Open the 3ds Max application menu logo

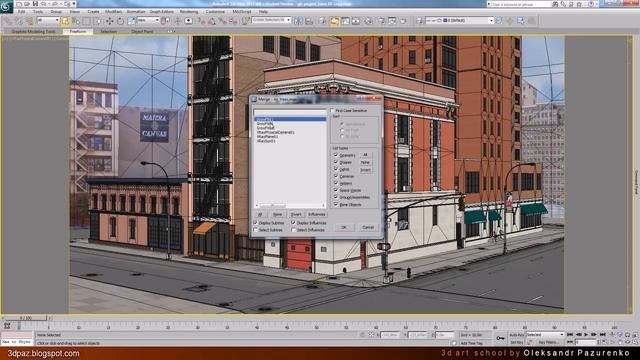(x=7, y=7)
